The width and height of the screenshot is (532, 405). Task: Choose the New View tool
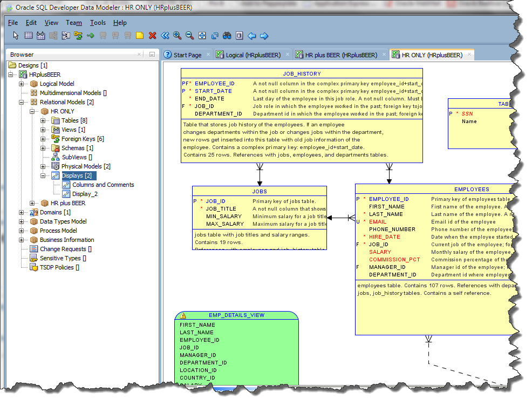coord(40,35)
